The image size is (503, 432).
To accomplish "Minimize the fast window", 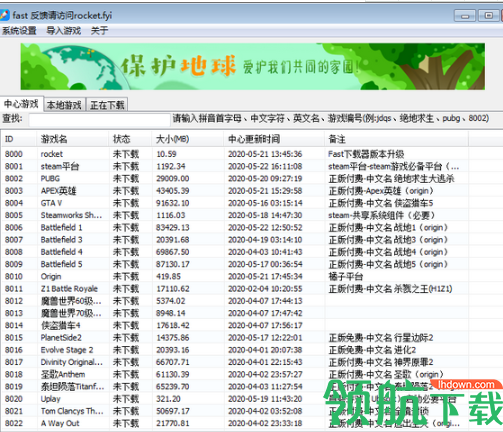I will [465, 15].
